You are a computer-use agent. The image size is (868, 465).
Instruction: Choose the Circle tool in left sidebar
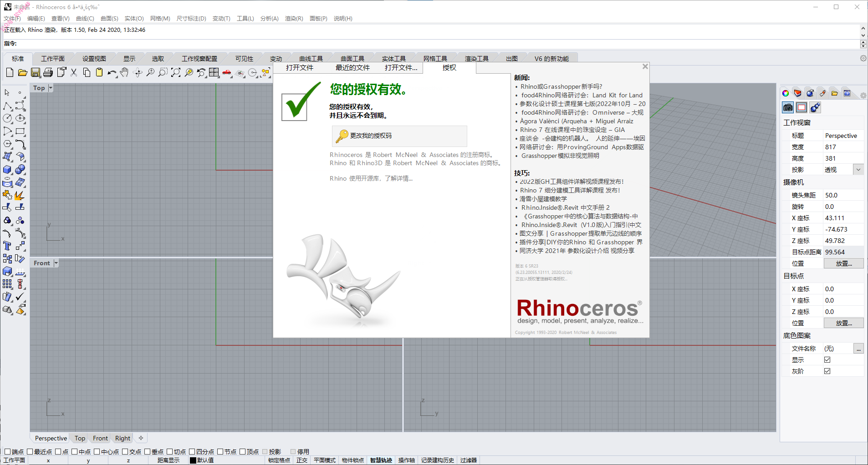pos(7,118)
